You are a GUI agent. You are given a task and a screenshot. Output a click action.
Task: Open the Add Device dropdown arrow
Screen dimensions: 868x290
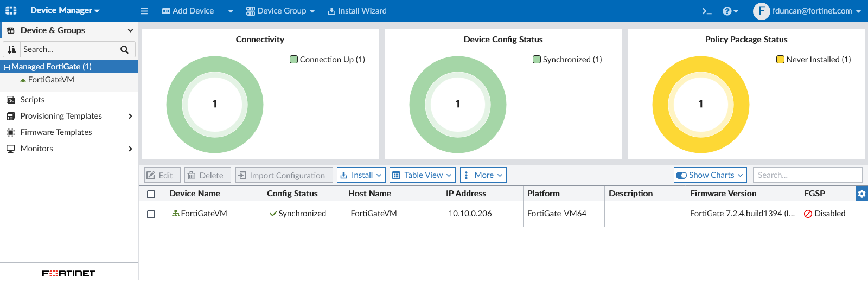[x=231, y=11]
